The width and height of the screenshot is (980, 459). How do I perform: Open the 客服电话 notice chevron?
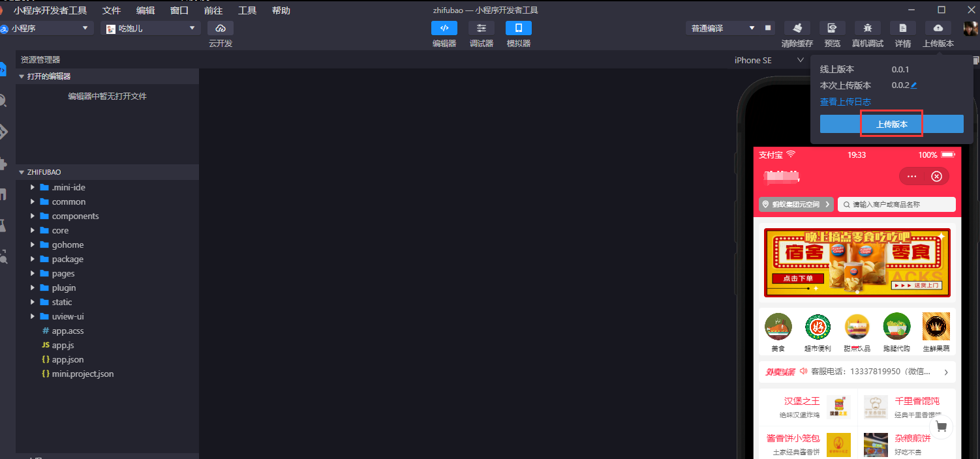pyautogui.click(x=946, y=372)
